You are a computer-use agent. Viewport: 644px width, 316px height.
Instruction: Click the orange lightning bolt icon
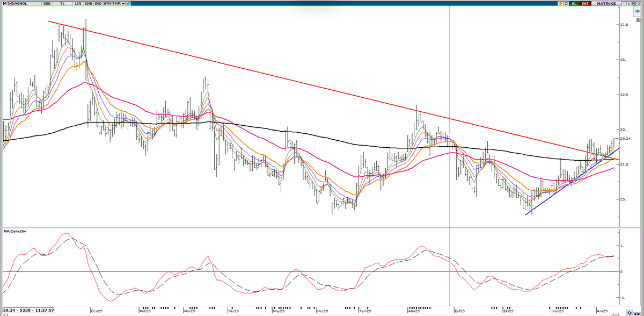(x=560, y=3)
